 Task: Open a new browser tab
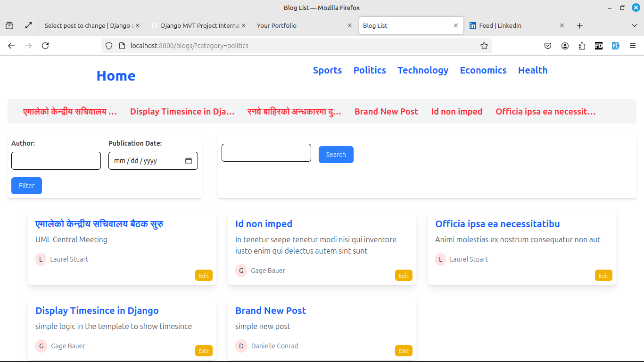580,25
